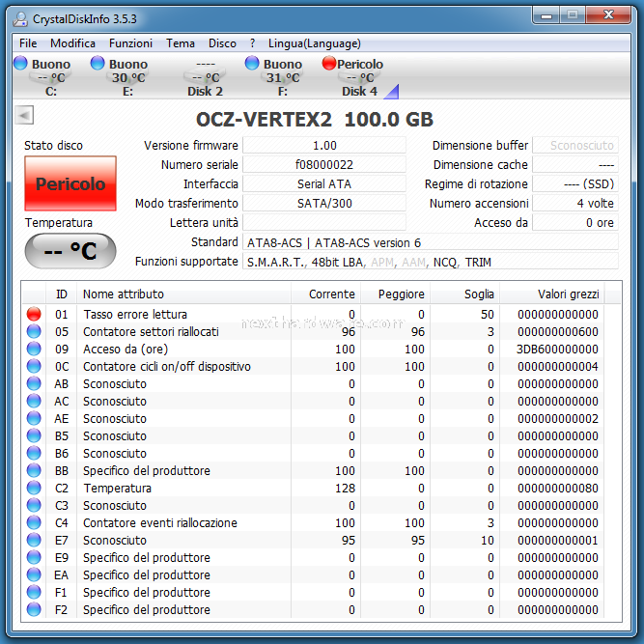Viewport: 644px width, 644px height.
Task: Click red status icon for attribute 01
Action: pyautogui.click(x=34, y=314)
